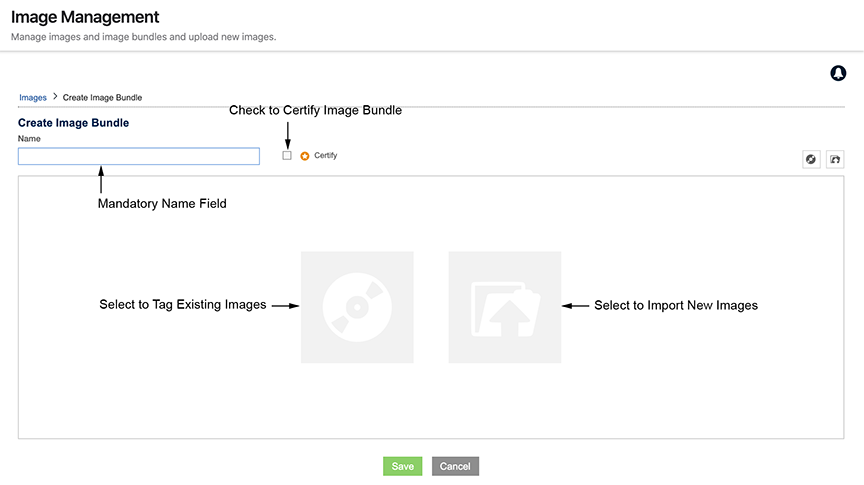The width and height of the screenshot is (864, 485).
Task: Open the notifications bell icon
Action: click(x=838, y=73)
